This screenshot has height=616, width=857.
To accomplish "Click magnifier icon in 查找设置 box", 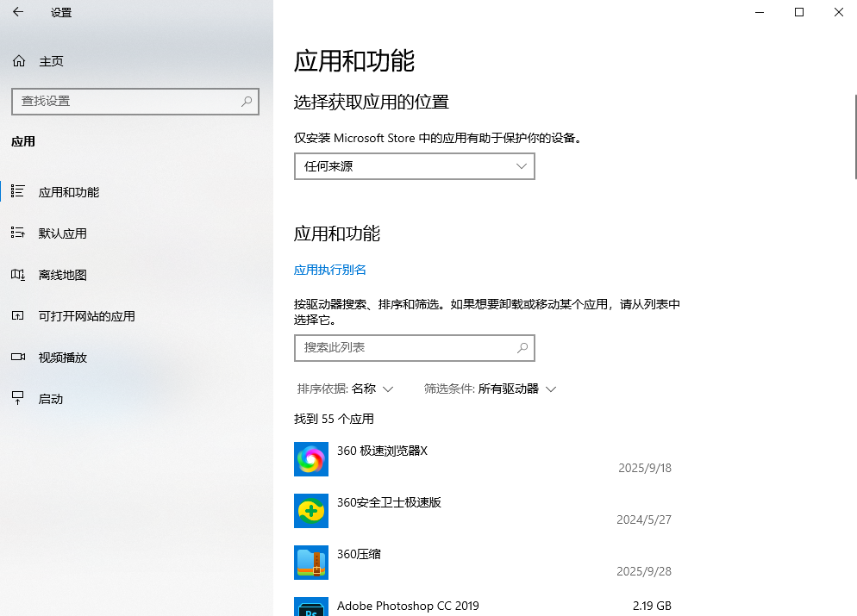I will (247, 101).
